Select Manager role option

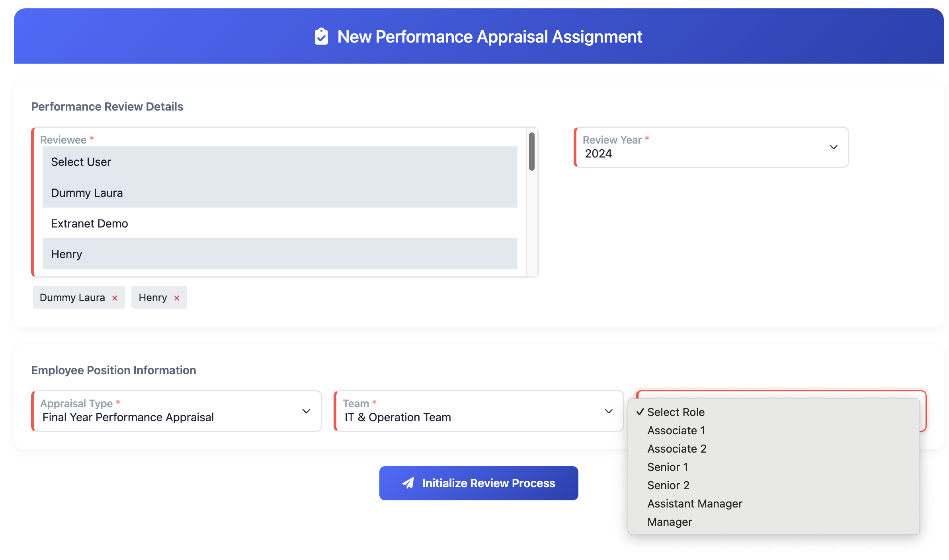point(670,522)
